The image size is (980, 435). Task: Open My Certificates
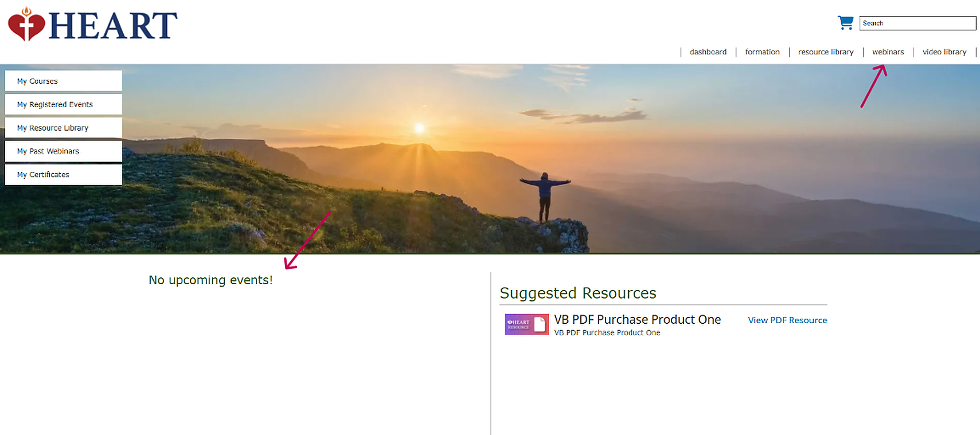[x=64, y=174]
